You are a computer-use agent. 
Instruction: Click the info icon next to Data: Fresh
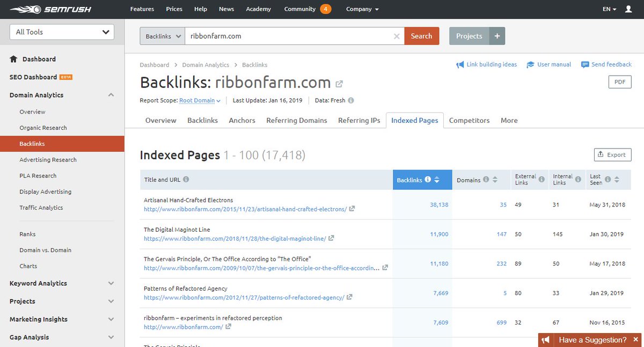(x=351, y=100)
